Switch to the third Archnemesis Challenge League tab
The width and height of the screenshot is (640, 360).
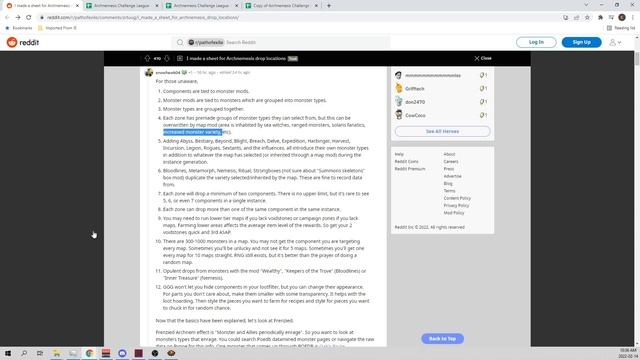(x=201, y=6)
